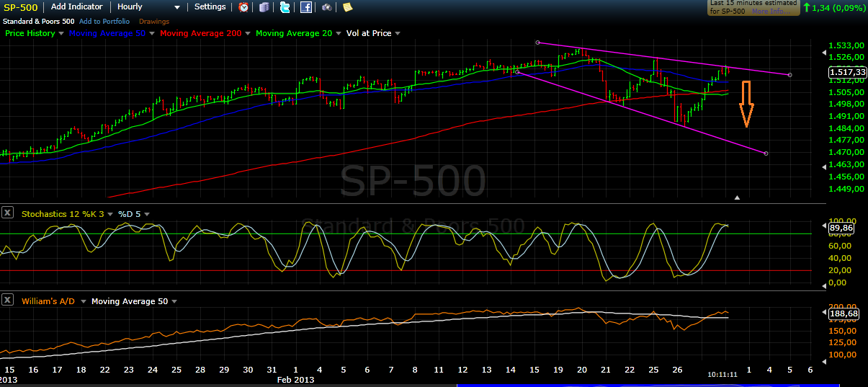Open the Stochastics 12 %K 3 dropdown

tap(111, 214)
